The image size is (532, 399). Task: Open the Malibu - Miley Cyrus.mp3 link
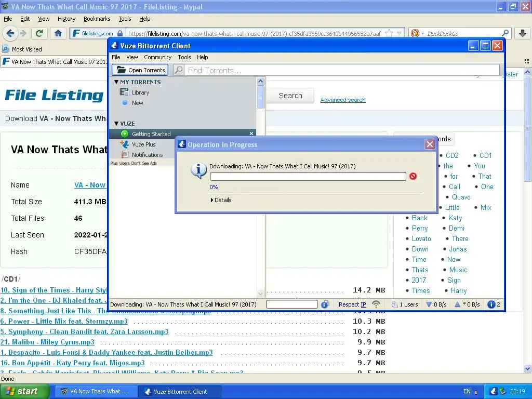[47, 342]
